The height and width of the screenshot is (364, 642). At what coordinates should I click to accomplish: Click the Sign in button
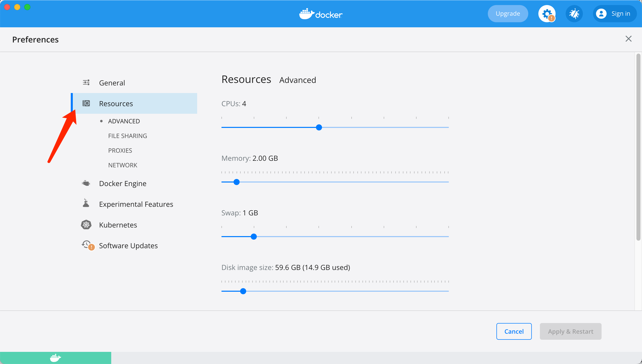point(615,14)
